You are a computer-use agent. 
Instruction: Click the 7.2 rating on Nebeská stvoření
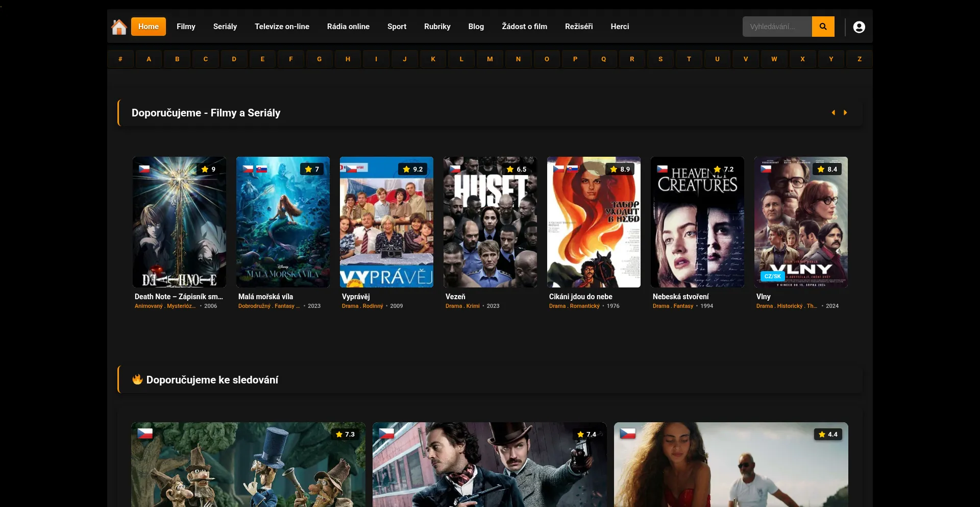tap(724, 169)
